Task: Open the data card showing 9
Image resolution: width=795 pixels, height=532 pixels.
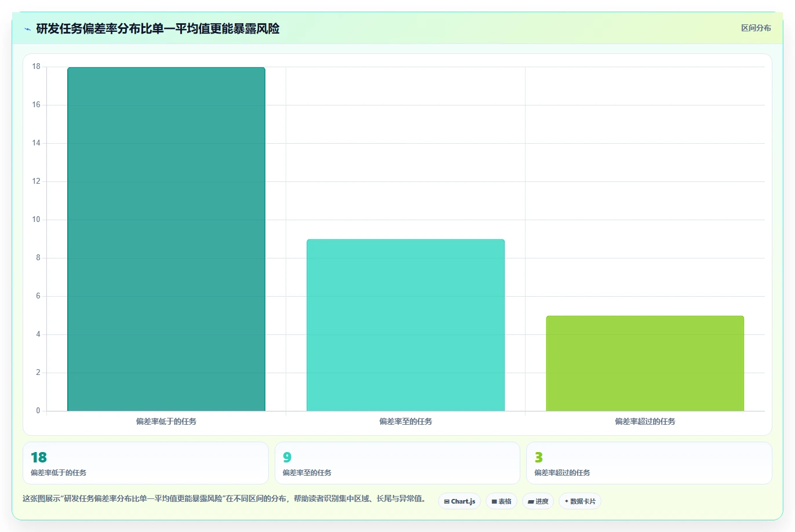Action: [x=397, y=463]
